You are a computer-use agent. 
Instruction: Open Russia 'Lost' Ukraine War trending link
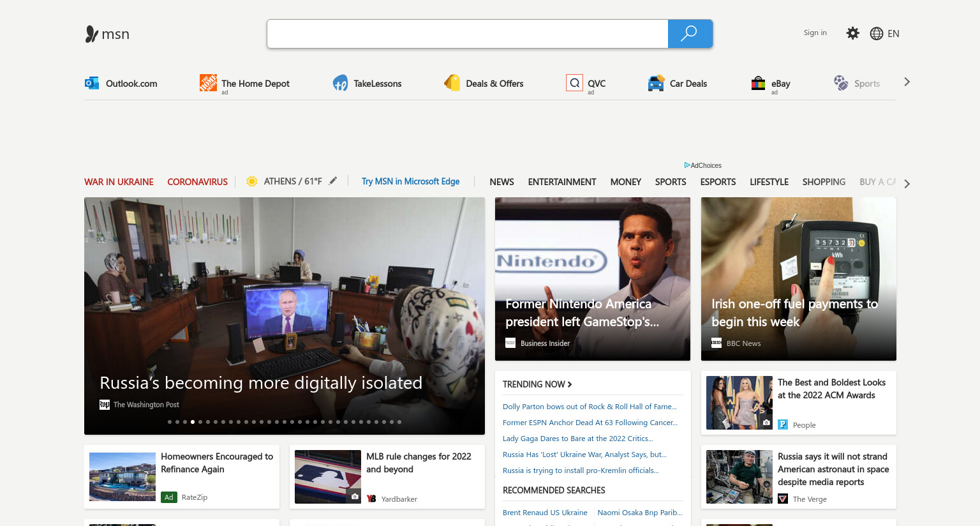[x=584, y=455]
